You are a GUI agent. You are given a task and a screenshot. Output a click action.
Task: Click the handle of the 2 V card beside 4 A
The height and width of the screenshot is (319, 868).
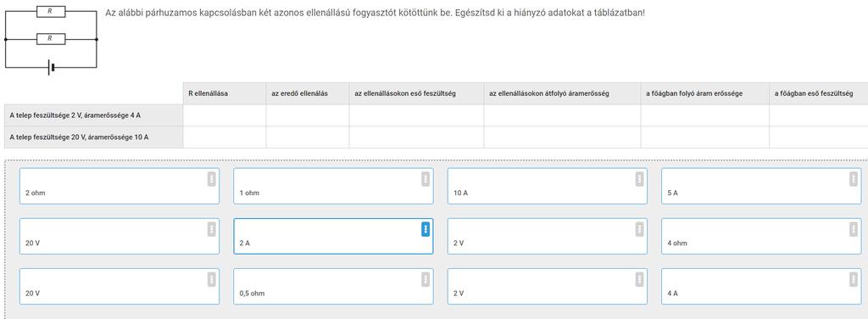click(639, 279)
